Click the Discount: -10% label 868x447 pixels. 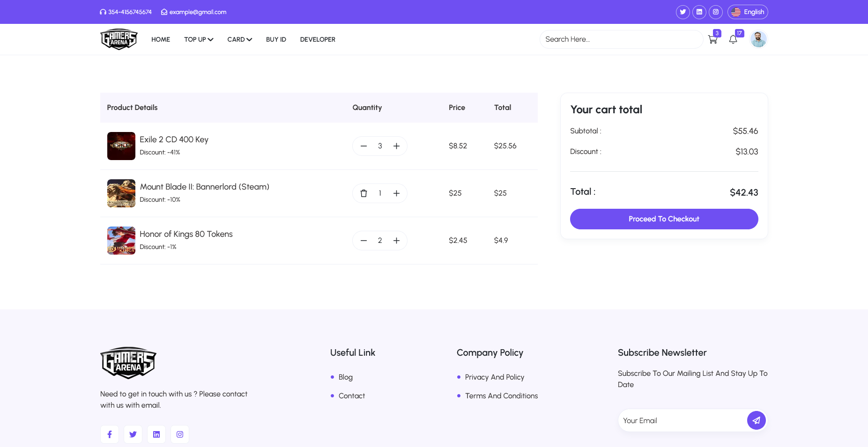point(160,200)
